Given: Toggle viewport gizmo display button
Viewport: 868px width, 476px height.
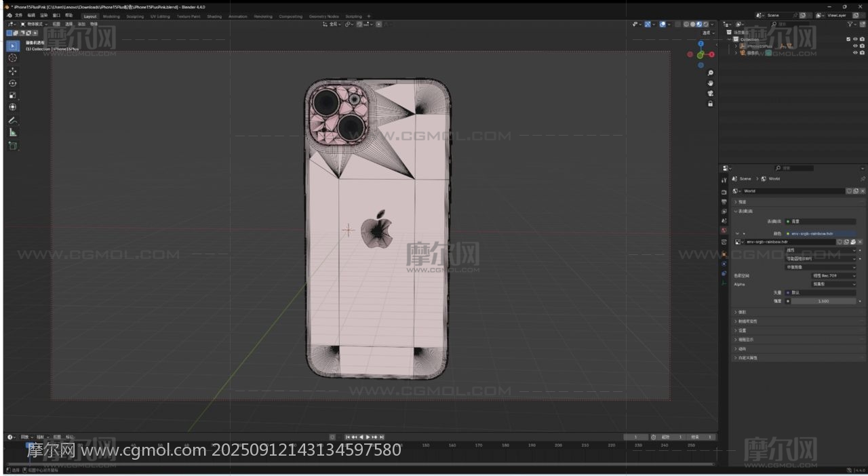Looking at the screenshot, I should [x=648, y=24].
